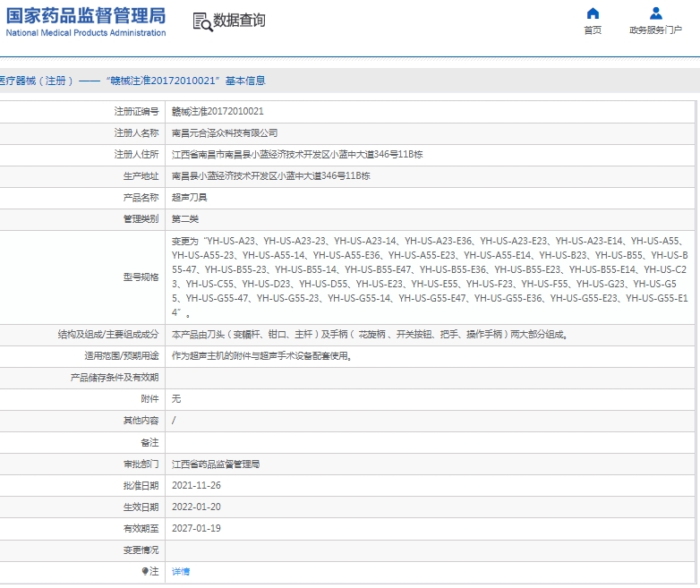This screenshot has height=588, width=700.
Task: Click the 结构及组成 description value
Action: [x=370, y=334]
